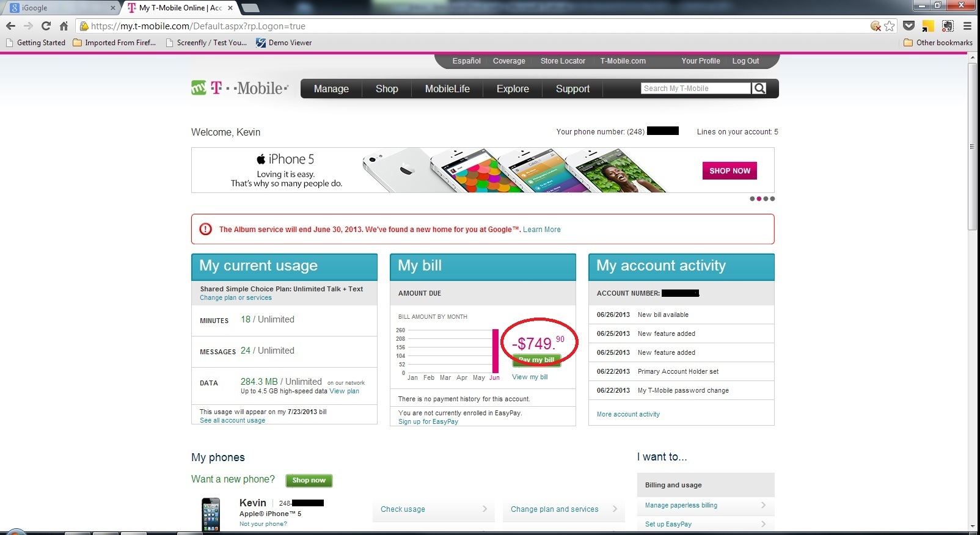The width and height of the screenshot is (980, 535).
Task: Open the Screenfly bookmark
Action: click(207, 43)
